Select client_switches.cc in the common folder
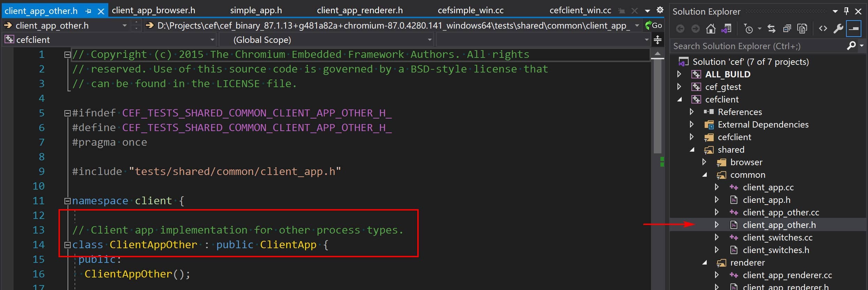This screenshot has width=868, height=290. point(777,238)
